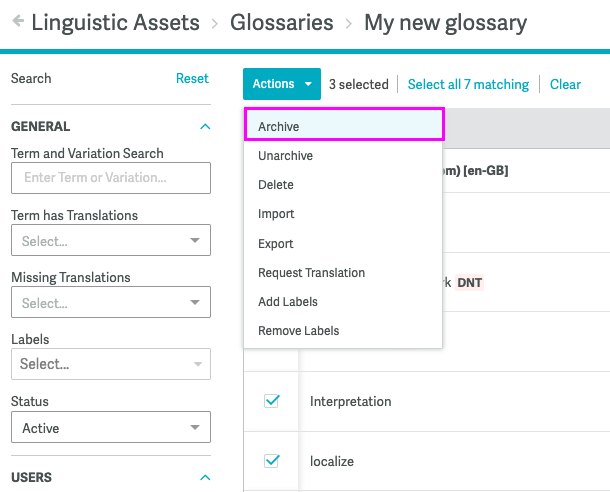This screenshot has height=492, width=610.
Task: Open the Term has Translations dropdown
Action: point(111,240)
